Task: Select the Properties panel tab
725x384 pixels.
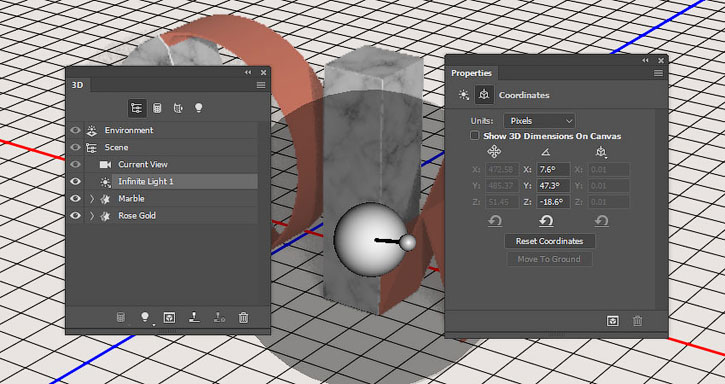Action: coord(471,73)
